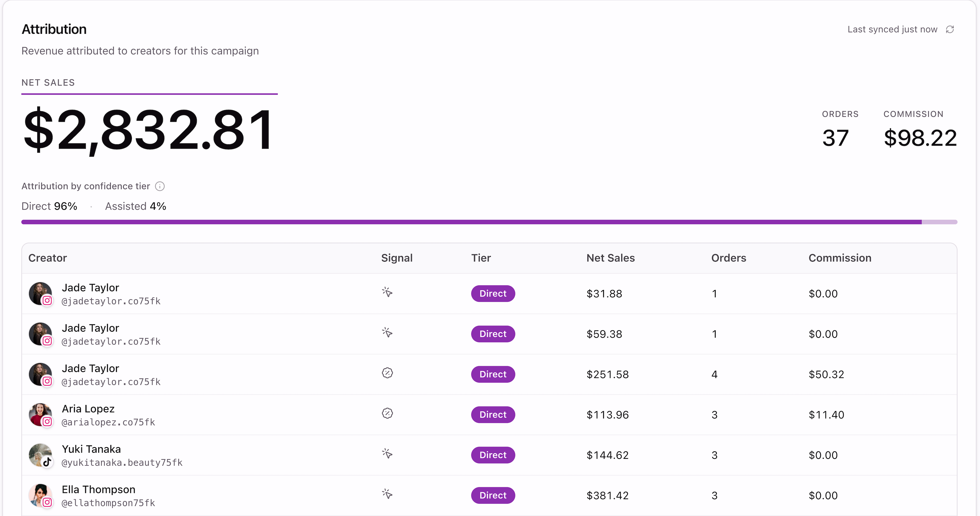This screenshot has height=516, width=980.
Task: Click the name Yuki Tanaka
Action: 91,449
